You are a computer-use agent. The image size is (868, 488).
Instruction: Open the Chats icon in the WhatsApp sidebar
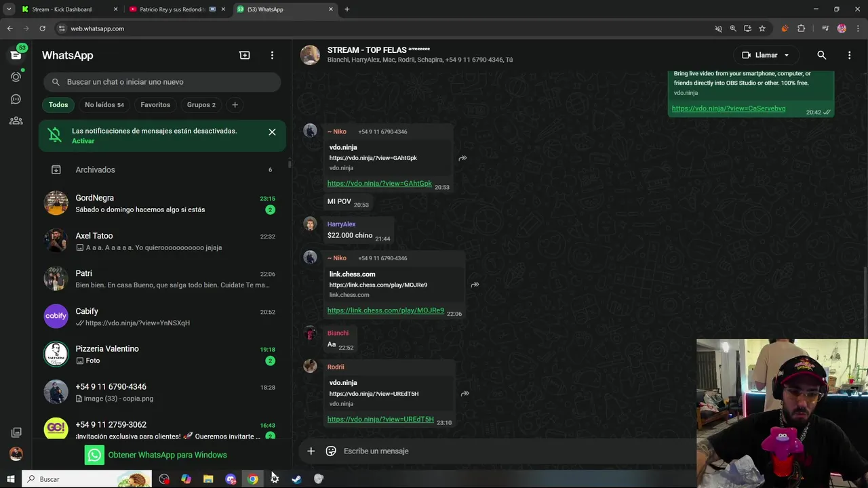(16, 55)
